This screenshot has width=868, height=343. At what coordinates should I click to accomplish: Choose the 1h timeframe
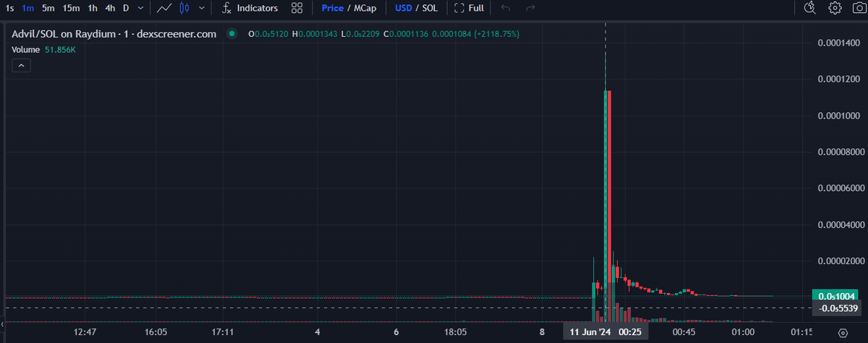click(93, 9)
